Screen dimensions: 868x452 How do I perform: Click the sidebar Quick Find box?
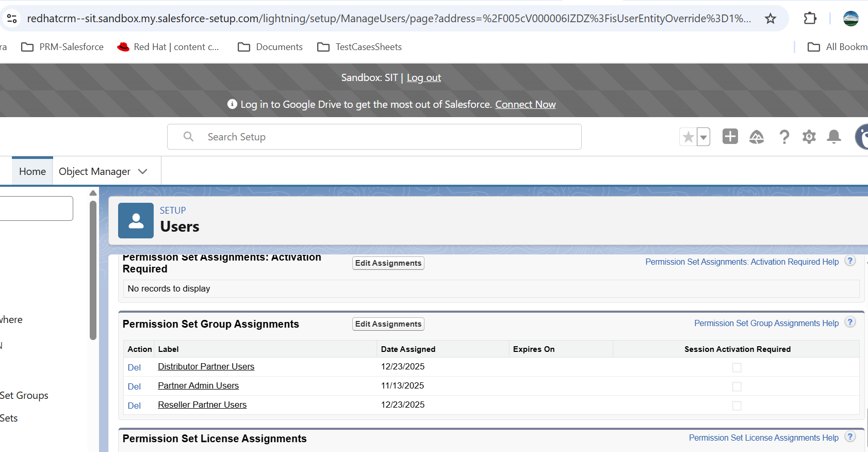(x=36, y=208)
